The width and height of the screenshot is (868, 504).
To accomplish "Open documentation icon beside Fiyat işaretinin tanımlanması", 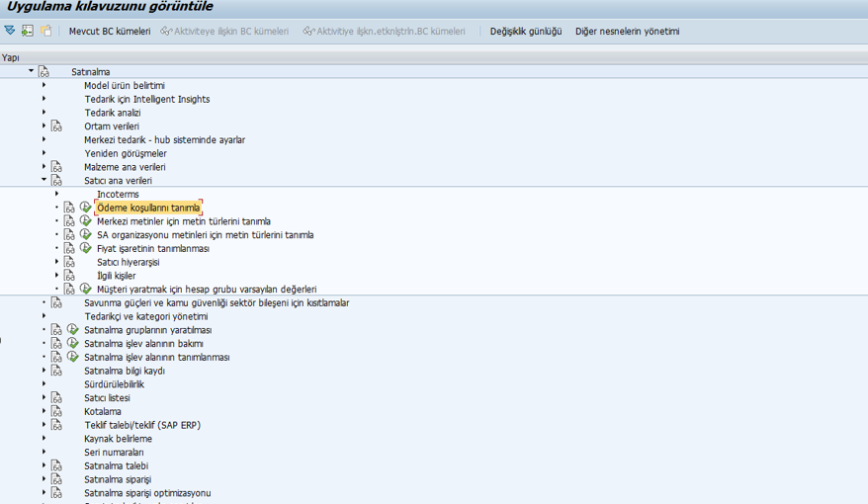I will click(x=69, y=249).
